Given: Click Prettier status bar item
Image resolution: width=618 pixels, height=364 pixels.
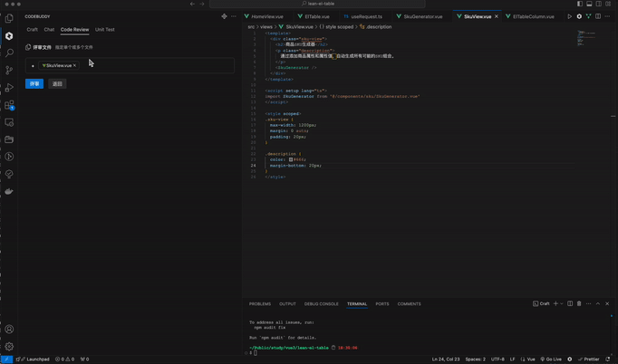Looking at the screenshot, I should pos(588,359).
